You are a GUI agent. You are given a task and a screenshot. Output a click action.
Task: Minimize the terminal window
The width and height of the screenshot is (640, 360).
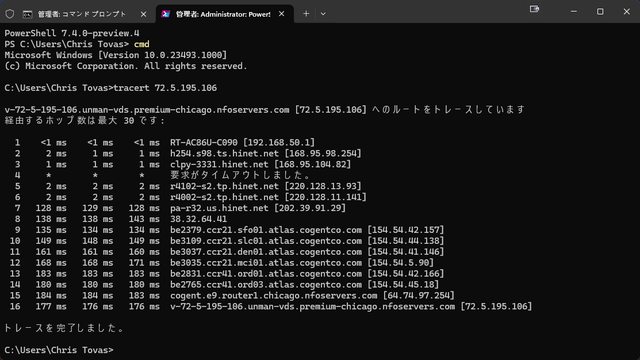coord(574,11)
